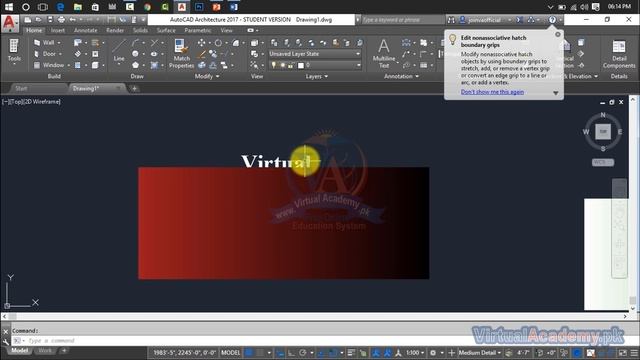The image size is (640, 360).
Task: Expand the Annotation panel
Action: [401, 76]
